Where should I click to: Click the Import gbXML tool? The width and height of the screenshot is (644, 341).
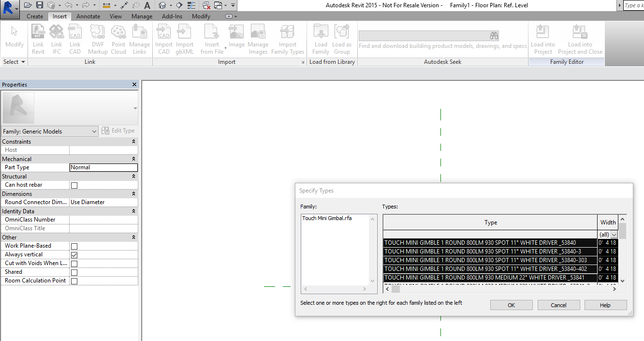(185, 40)
